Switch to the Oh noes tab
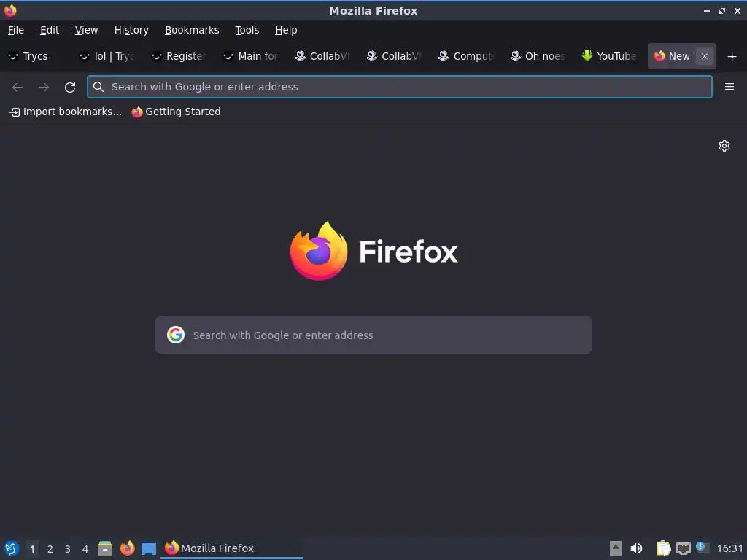This screenshot has width=747, height=560. 539,56
